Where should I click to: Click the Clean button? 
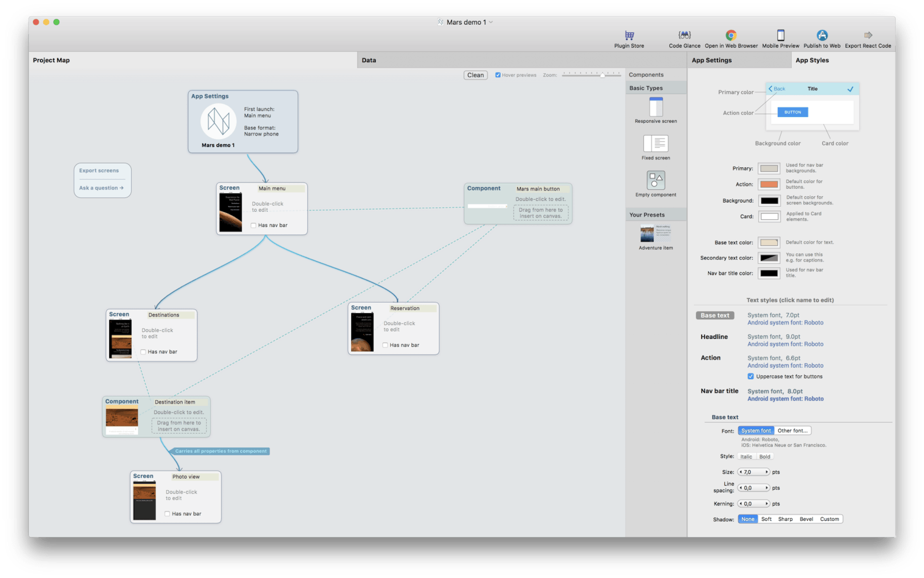tap(475, 75)
